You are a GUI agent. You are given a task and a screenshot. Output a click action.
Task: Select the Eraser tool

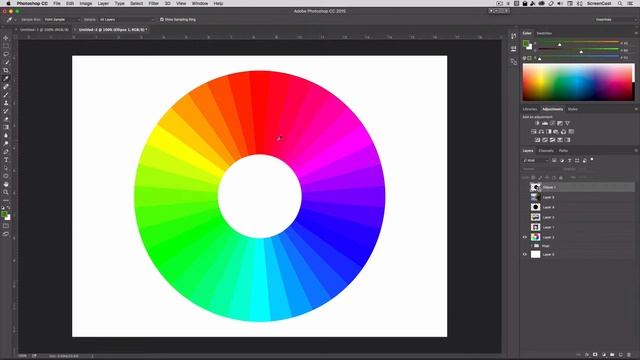(6, 119)
